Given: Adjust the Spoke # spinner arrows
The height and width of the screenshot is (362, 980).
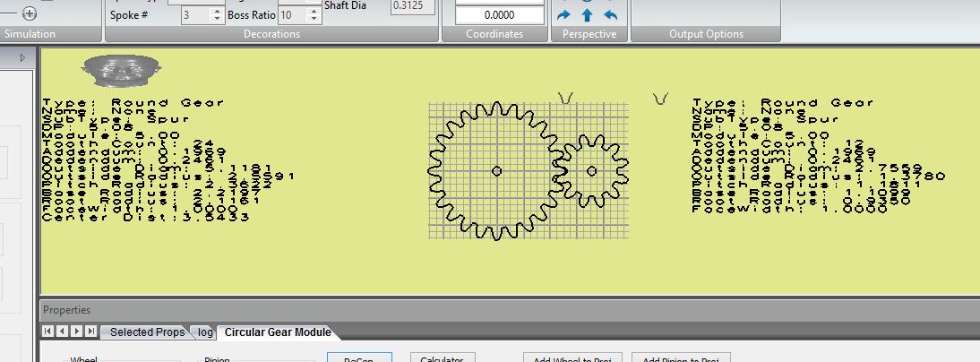Looking at the screenshot, I should pos(216,15).
